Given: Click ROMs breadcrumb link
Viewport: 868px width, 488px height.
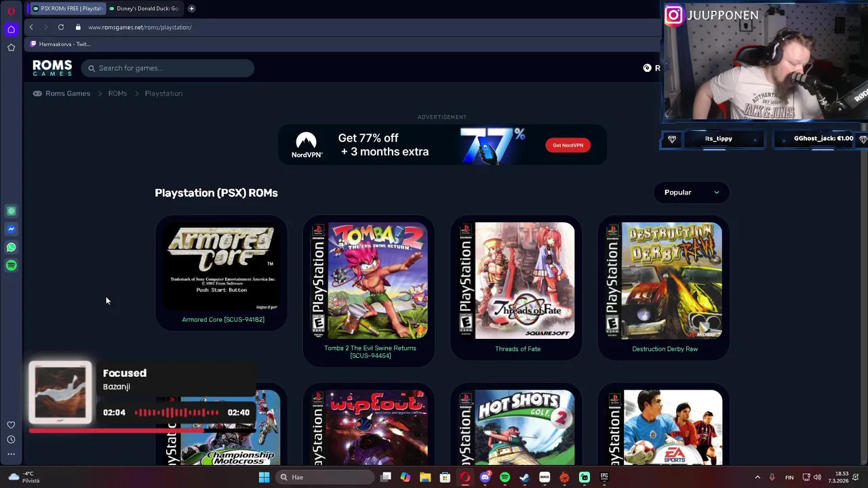Looking at the screenshot, I should click(x=117, y=94).
